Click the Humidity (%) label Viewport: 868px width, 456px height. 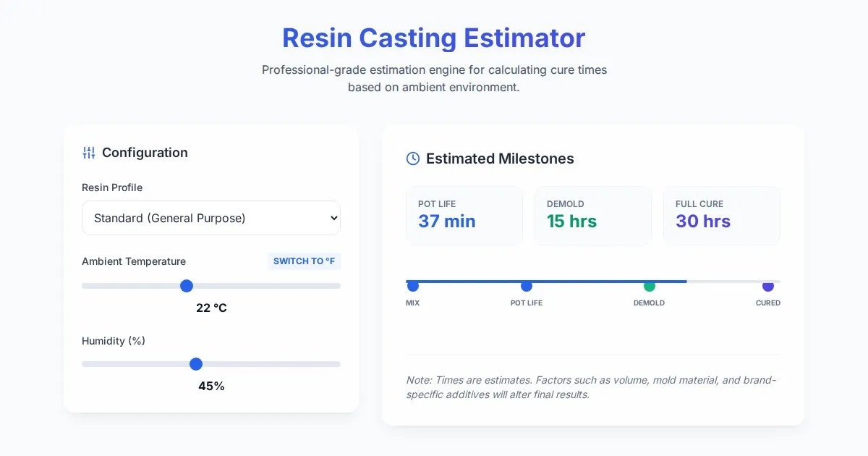coord(114,341)
